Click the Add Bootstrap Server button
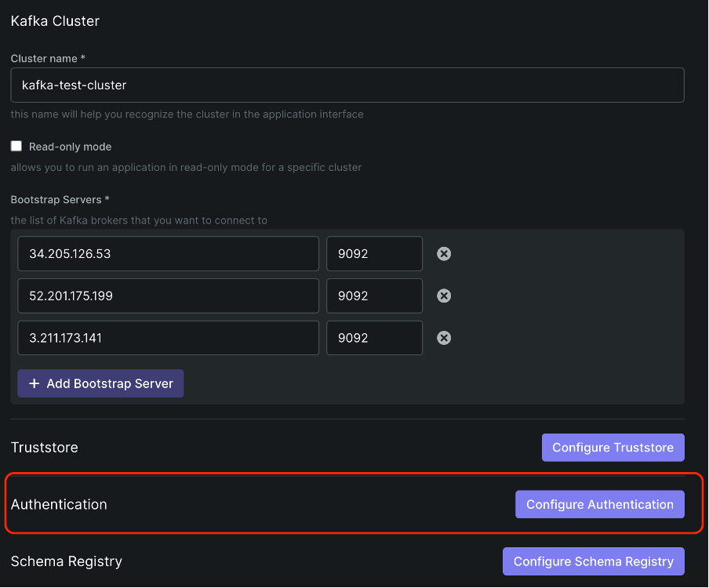This screenshot has height=588, width=709. (100, 383)
